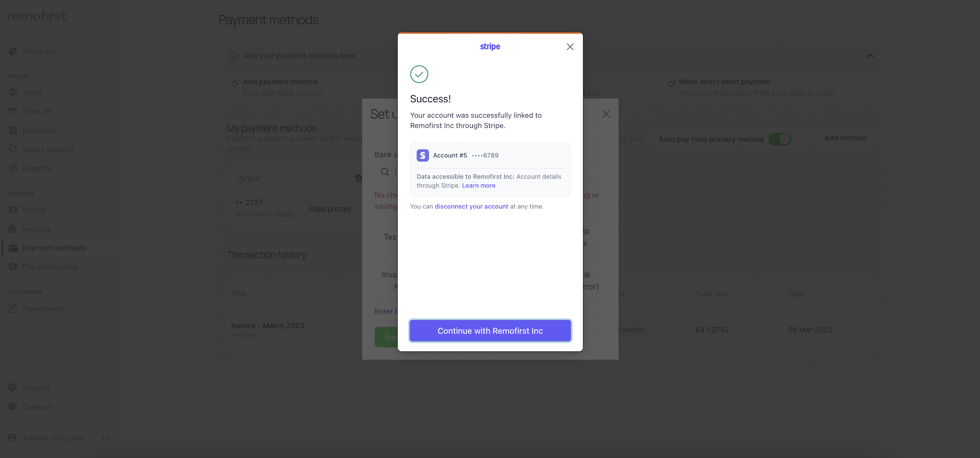980x458 pixels.
Task: Click the Team people icon
Action: pyautogui.click(x=13, y=92)
